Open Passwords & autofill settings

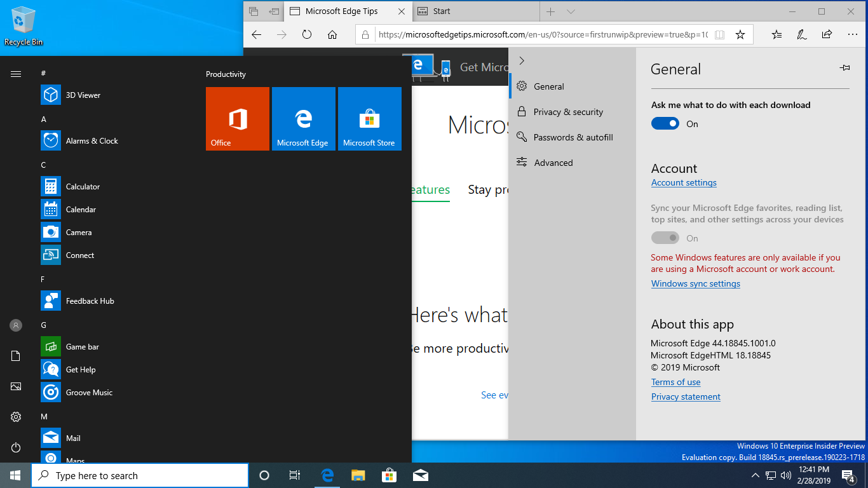(572, 137)
